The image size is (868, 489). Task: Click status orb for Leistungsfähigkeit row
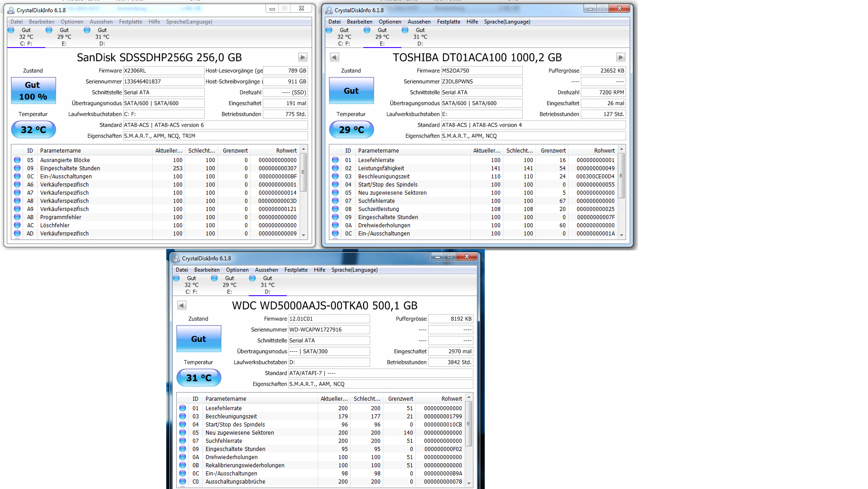[x=335, y=168]
